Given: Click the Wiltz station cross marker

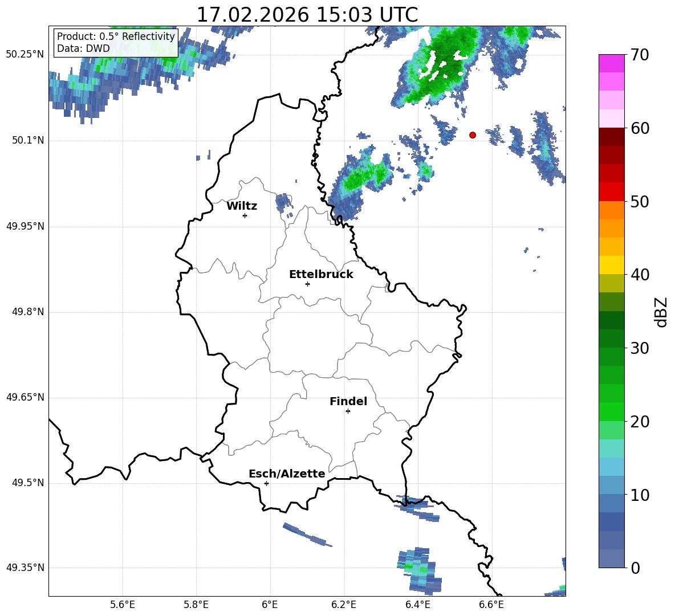Looking at the screenshot, I should coord(245,215).
